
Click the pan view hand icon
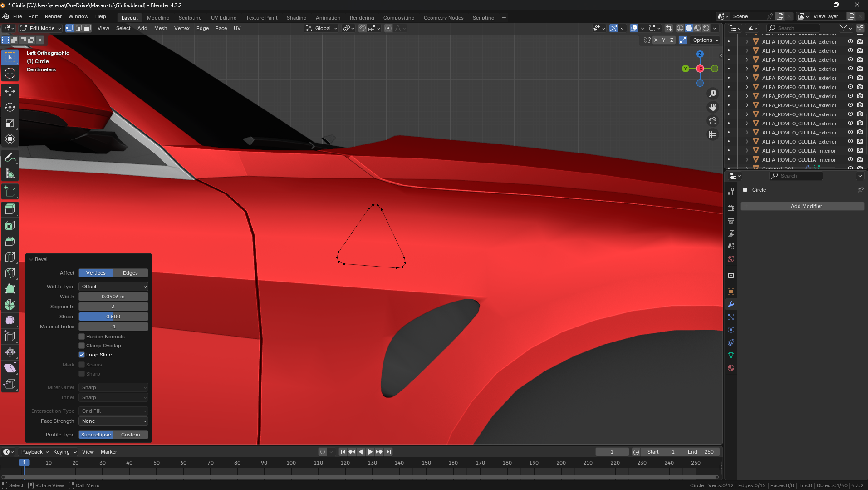click(x=713, y=107)
